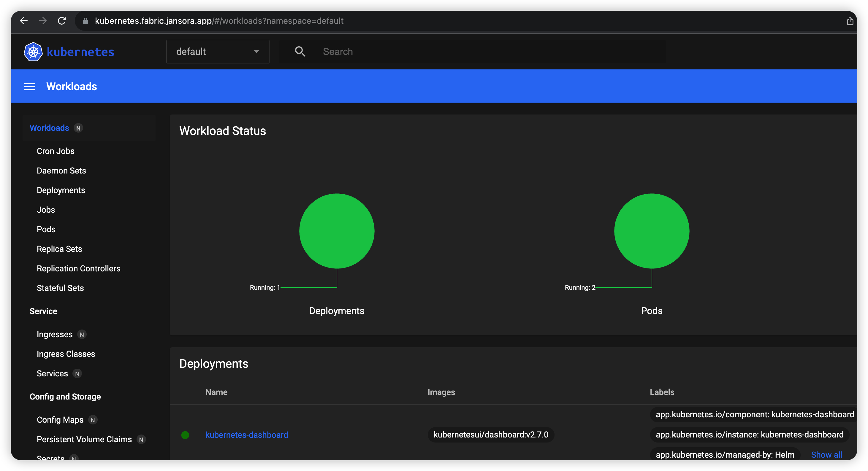Click the green Deployments status circle
868x471 pixels.
[x=337, y=231]
